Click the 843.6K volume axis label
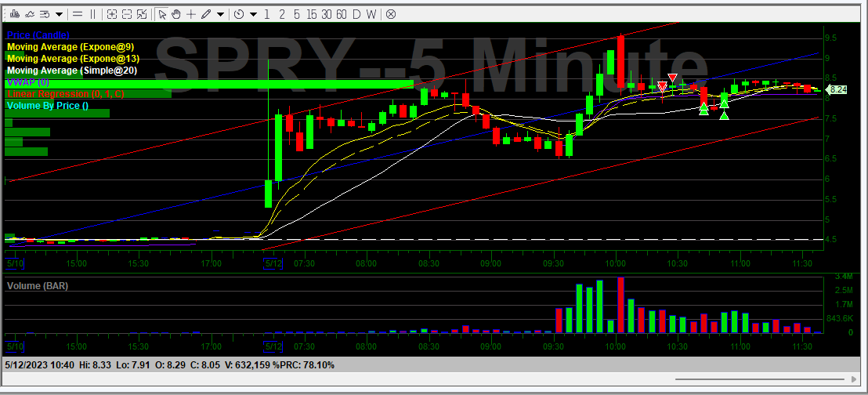Screen dimensions: 868x395 pos(840,318)
